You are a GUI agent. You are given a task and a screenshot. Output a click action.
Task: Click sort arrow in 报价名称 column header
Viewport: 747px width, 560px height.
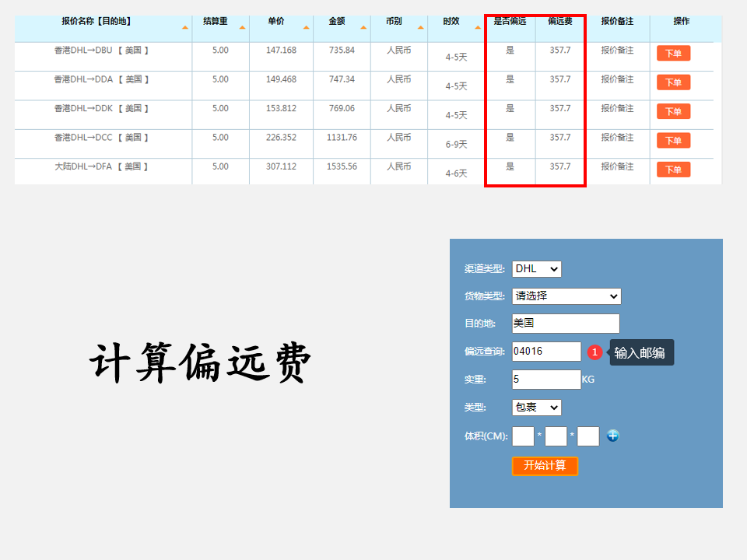185,28
